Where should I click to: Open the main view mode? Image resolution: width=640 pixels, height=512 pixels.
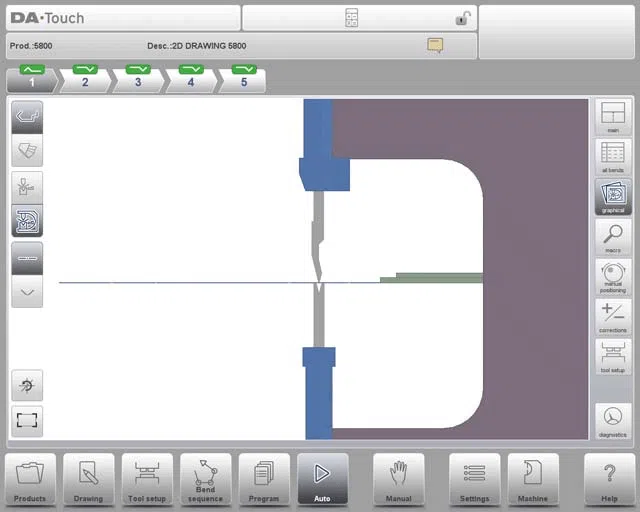coord(613,117)
